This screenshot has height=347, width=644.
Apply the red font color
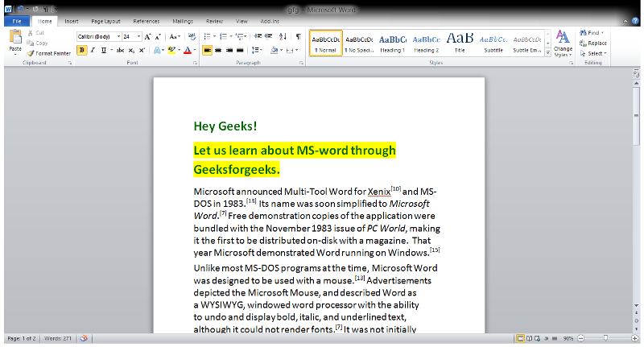pyautogui.click(x=188, y=50)
